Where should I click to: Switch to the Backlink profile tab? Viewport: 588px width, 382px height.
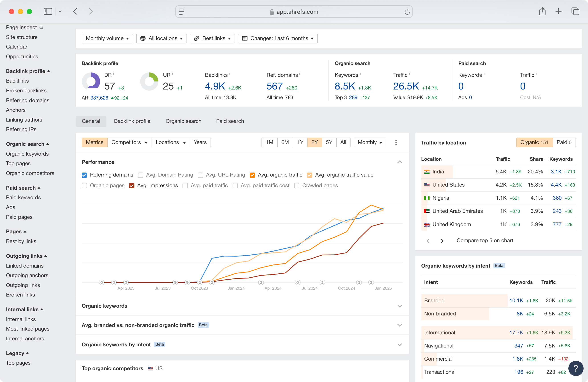click(132, 121)
